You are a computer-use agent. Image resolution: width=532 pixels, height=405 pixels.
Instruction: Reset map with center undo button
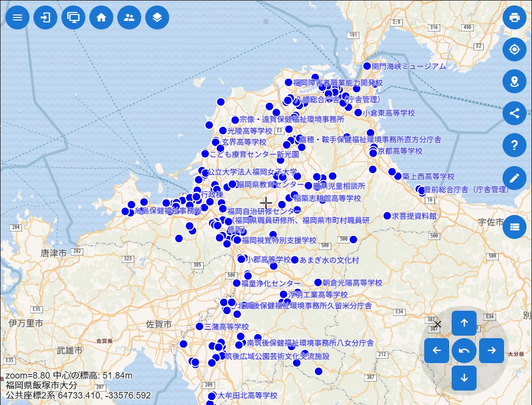tap(464, 351)
